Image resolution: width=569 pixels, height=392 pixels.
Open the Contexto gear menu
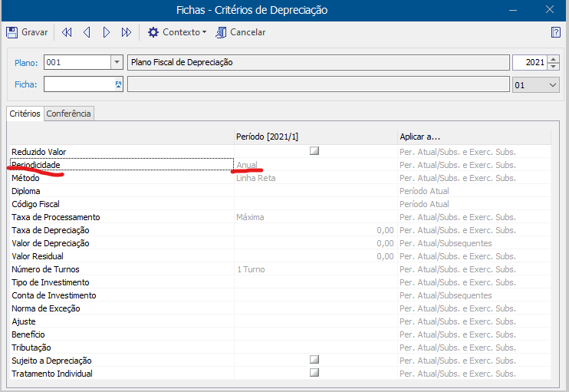point(153,32)
